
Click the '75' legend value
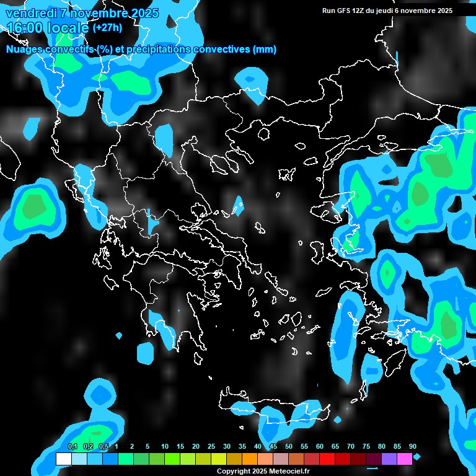click(x=366, y=446)
